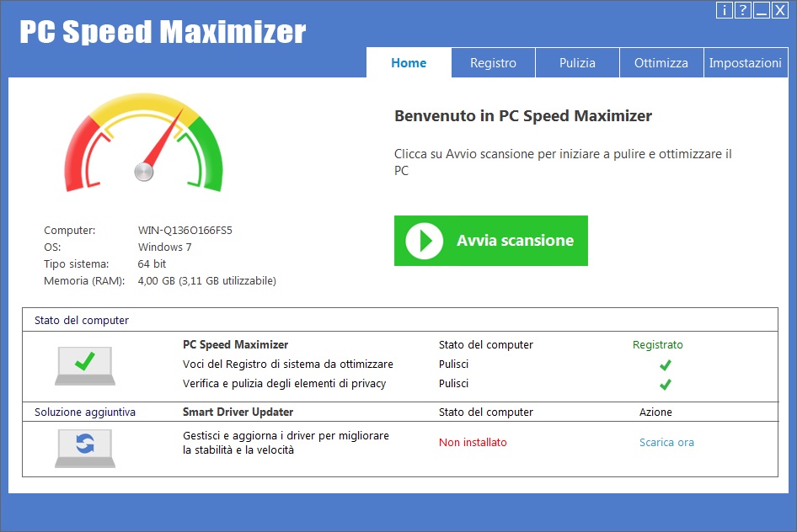This screenshot has height=532, width=797.
Task: Click the laptop icon with green checkmark
Action: (x=85, y=365)
